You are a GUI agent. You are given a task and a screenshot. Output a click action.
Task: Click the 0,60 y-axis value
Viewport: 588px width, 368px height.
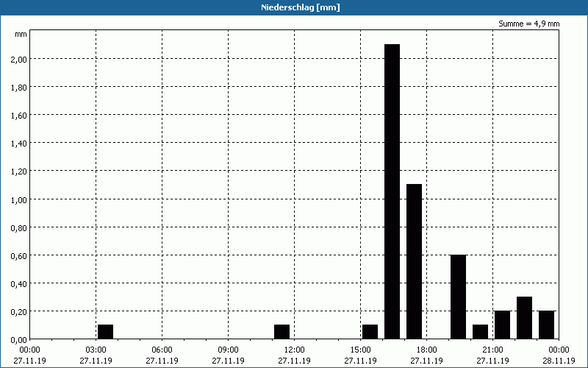tap(19, 255)
